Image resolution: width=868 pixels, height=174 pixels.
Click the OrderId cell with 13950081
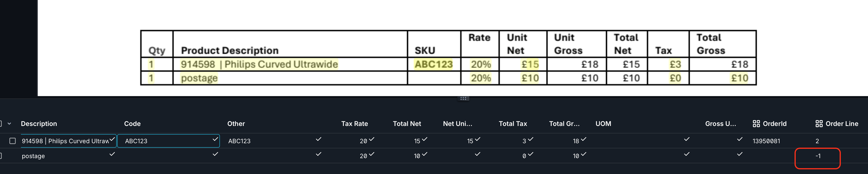[x=766, y=141]
